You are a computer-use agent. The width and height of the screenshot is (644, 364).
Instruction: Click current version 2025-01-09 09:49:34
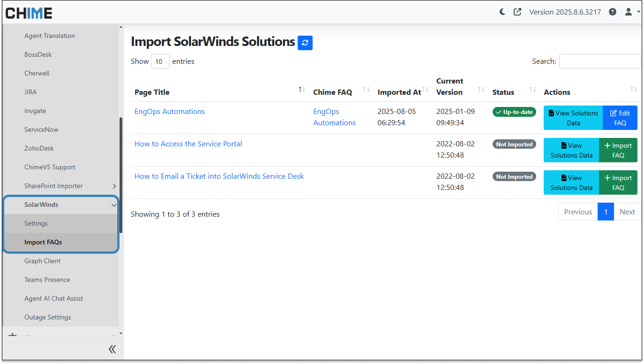[456, 117]
